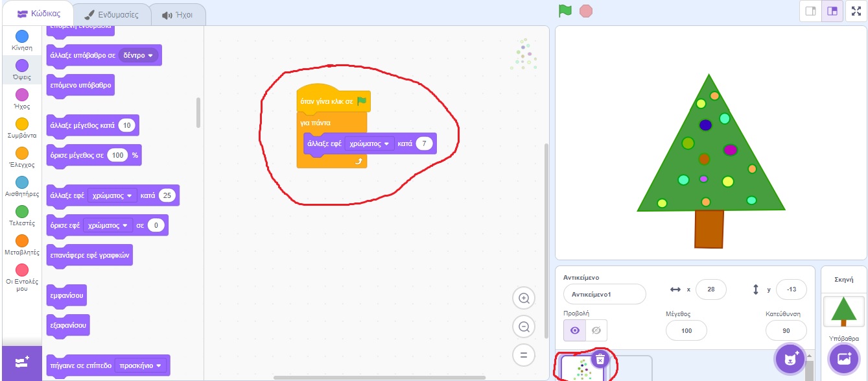Click the εμφανίσου block
The height and width of the screenshot is (381, 868).
coord(67,296)
